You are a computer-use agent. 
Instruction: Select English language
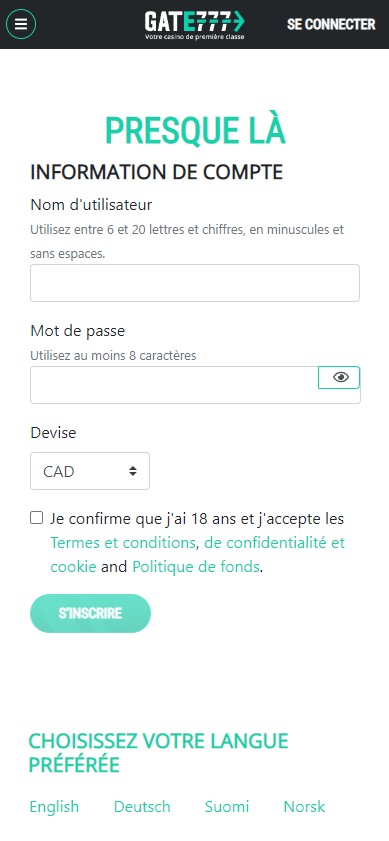pos(54,807)
